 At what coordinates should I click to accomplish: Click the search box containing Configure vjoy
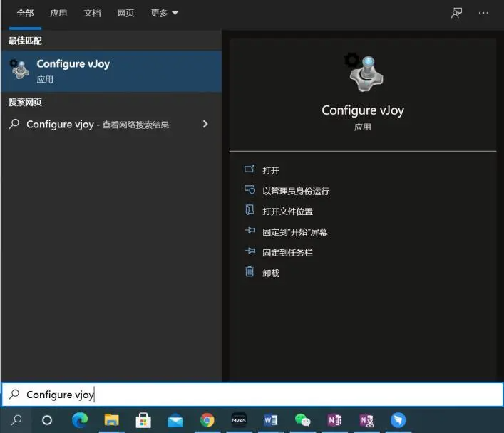point(252,395)
